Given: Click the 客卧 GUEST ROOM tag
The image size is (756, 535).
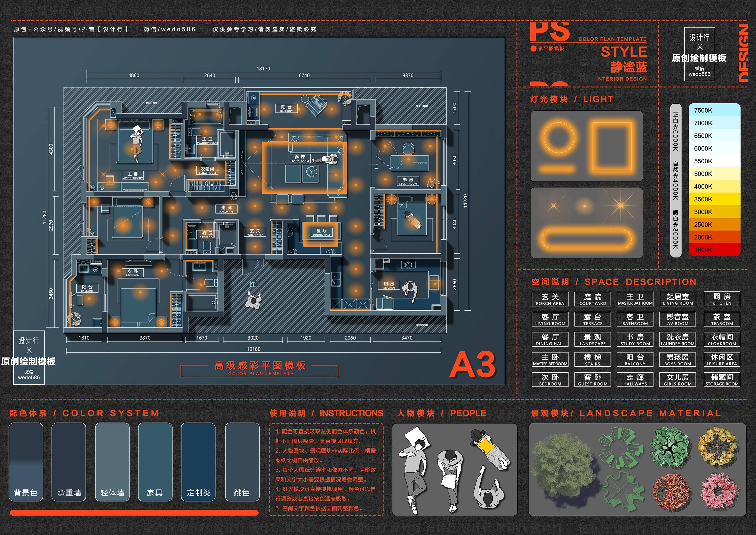Looking at the screenshot, I should point(593,379).
